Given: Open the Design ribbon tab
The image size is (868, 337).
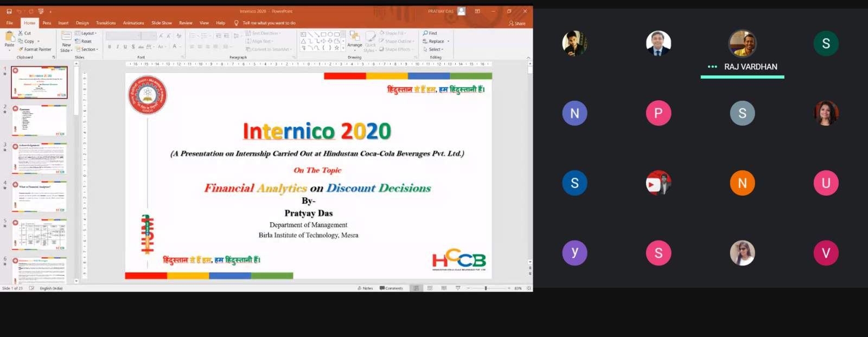Looking at the screenshot, I should (82, 23).
